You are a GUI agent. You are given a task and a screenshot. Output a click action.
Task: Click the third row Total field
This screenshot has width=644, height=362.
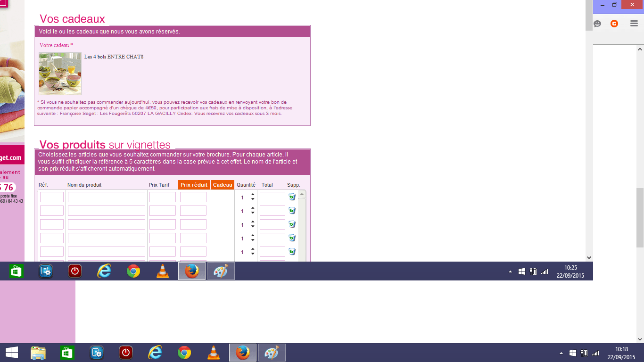pos(272,224)
